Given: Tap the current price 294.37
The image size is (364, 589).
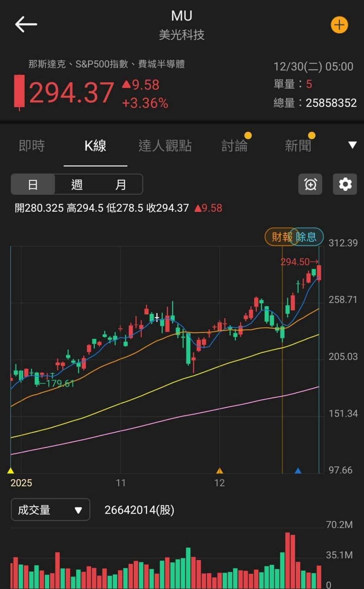Looking at the screenshot, I should 71,93.
